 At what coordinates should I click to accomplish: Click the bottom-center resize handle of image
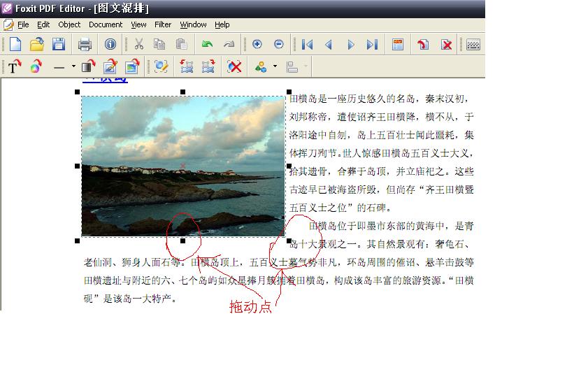tap(183, 241)
